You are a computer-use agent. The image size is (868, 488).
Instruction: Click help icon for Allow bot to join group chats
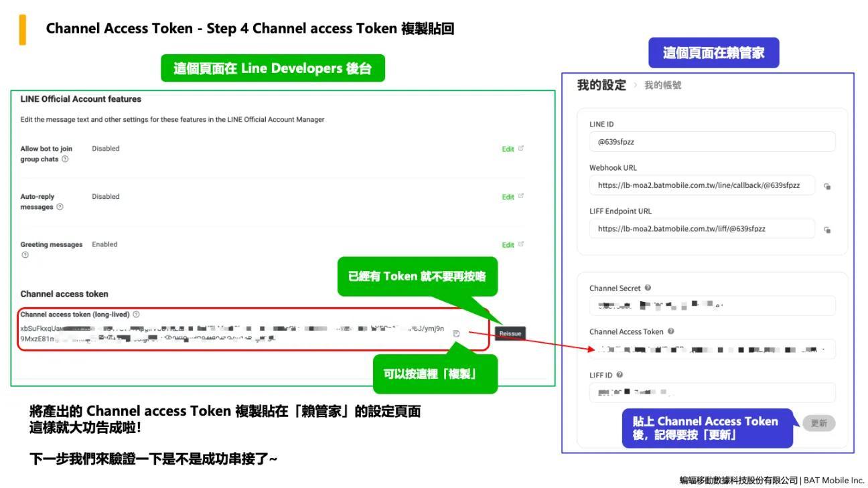[65, 159]
